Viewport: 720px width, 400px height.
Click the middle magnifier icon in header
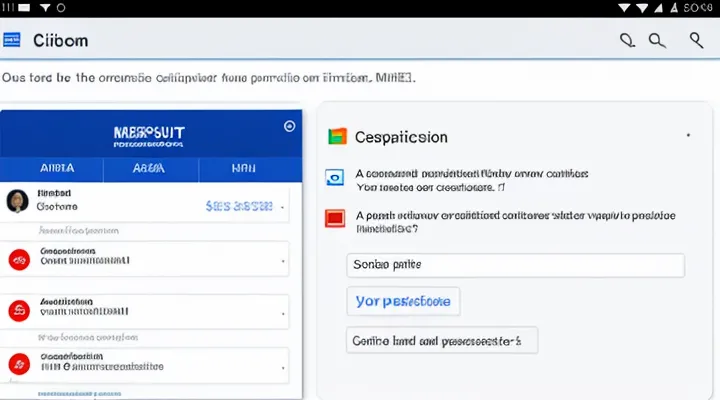click(657, 41)
